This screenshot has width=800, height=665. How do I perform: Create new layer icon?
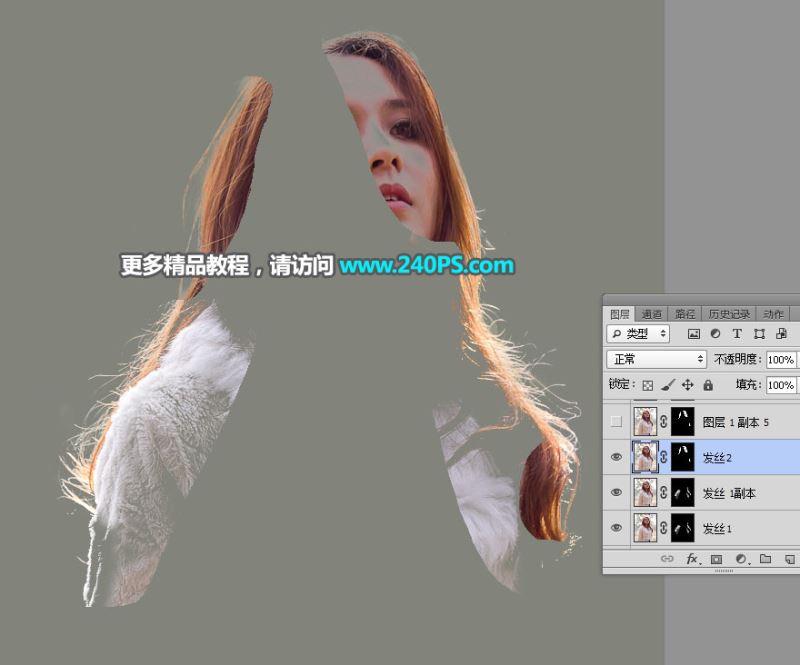(x=790, y=559)
